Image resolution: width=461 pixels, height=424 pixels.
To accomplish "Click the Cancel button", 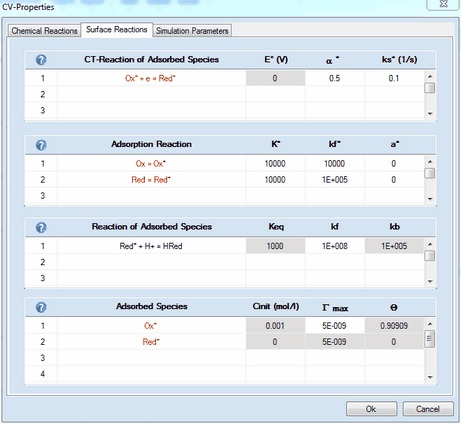I will 428,409.
